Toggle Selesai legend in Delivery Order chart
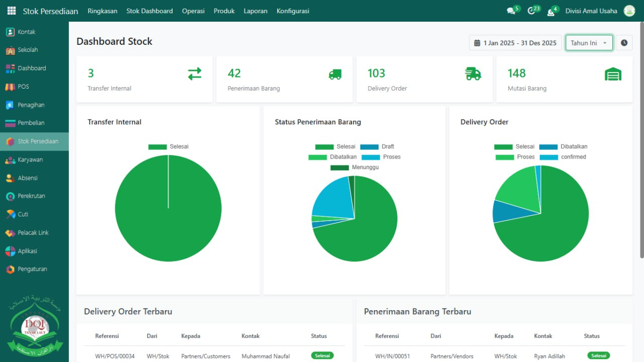 [x=514, y=147]
